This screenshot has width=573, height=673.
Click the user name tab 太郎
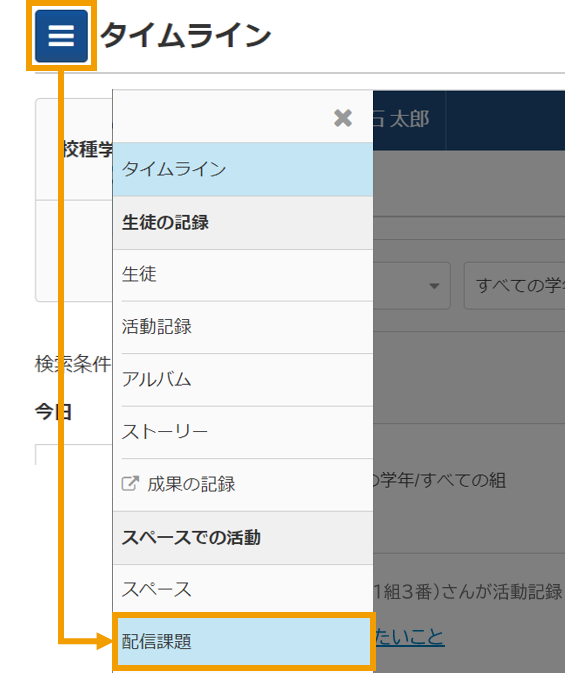point(409,120)
